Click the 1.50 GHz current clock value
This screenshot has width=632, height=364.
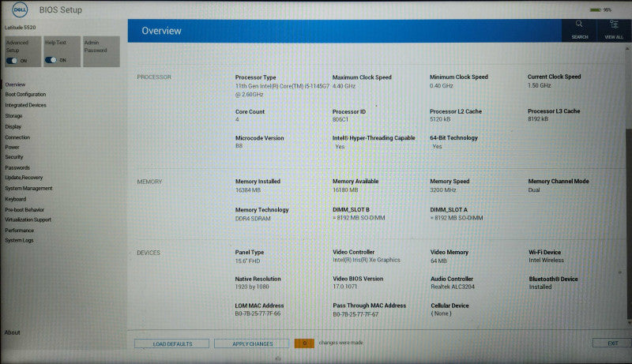point(540,85)
